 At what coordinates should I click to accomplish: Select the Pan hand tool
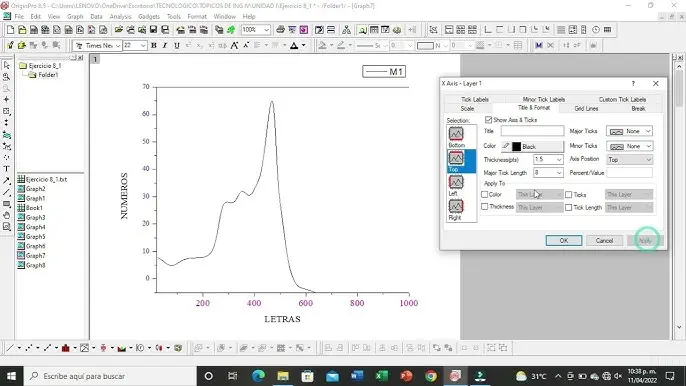click(x=7, y=215)
